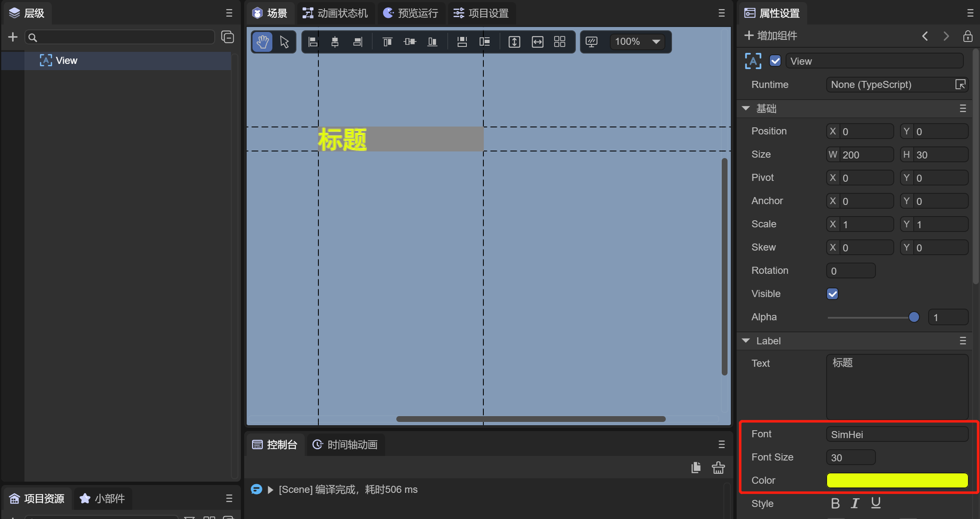Click the Underline style icon
Screen dimensions: 980x519
pos(876,503)
